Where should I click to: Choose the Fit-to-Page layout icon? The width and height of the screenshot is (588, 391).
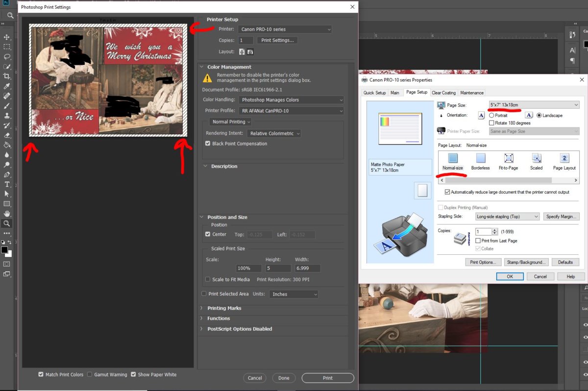tap(508, 158)
